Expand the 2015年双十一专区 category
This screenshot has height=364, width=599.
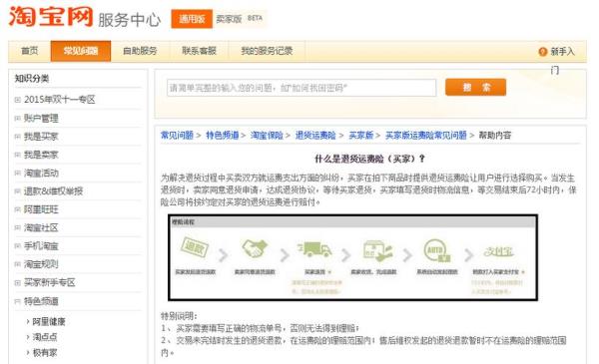(x=17, y=100)
